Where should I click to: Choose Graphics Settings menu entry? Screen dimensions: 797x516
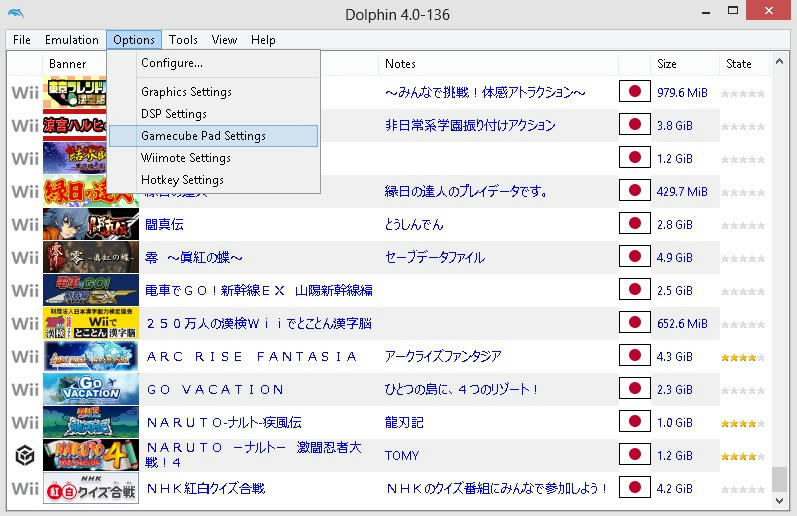tap(186, 92)
